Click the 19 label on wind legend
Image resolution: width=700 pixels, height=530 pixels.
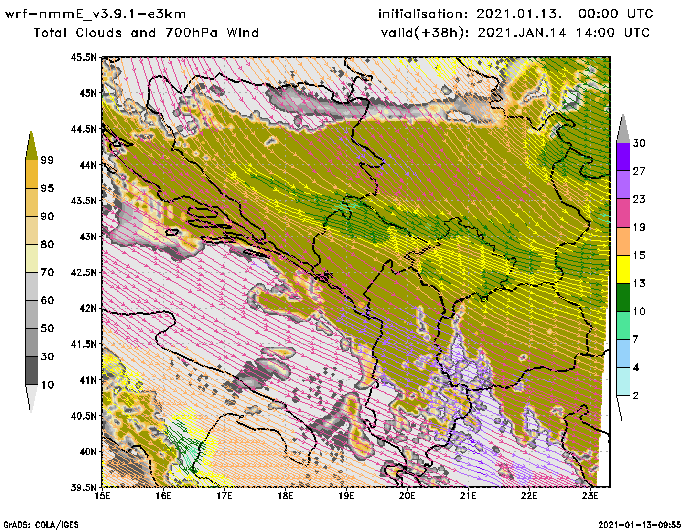click(x=639, y=227)
